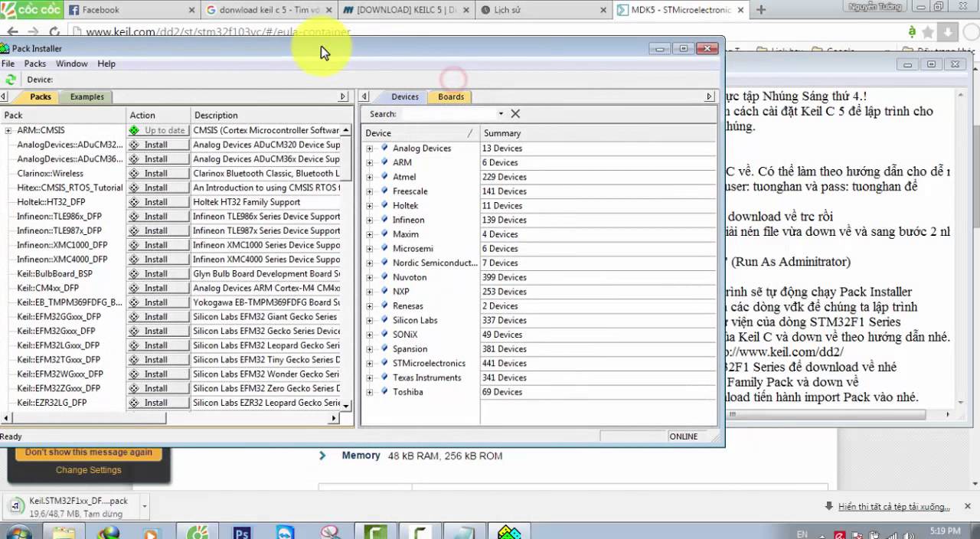Select the Devices tab

pyautogui.click(x=405, y=96)
